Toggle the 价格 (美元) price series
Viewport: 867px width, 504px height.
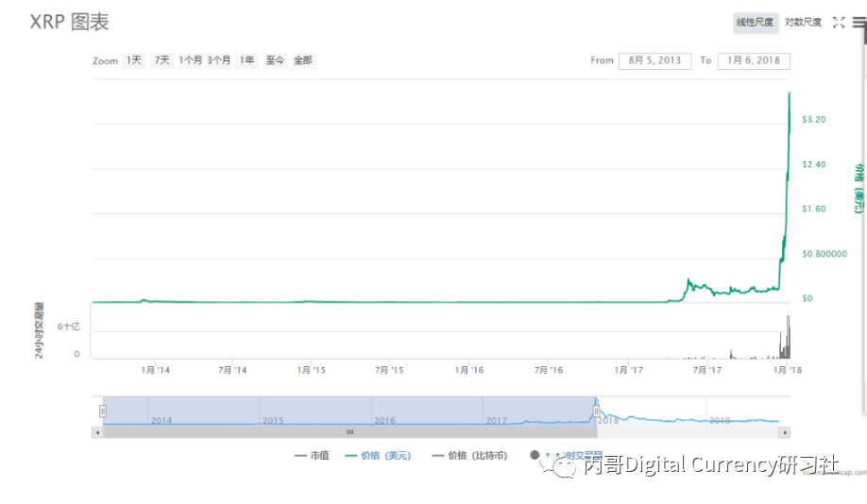pos(379,456)
